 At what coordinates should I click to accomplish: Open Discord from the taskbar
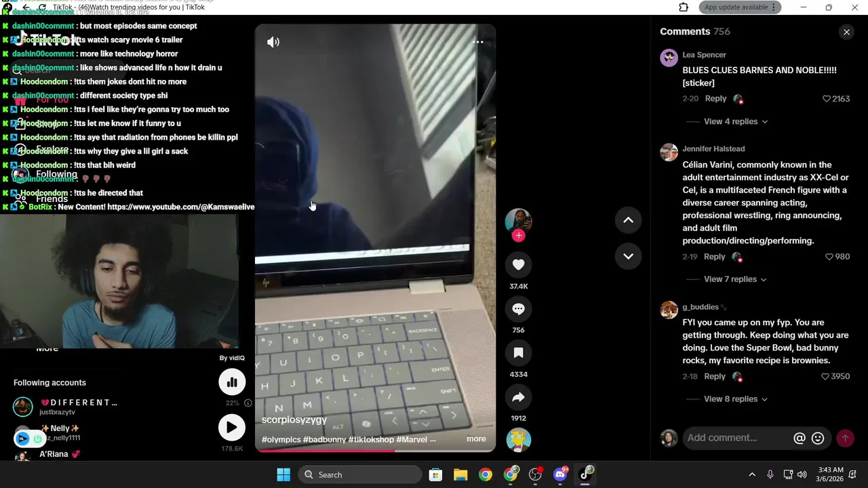pyautogui.click(x=561, y=474)
